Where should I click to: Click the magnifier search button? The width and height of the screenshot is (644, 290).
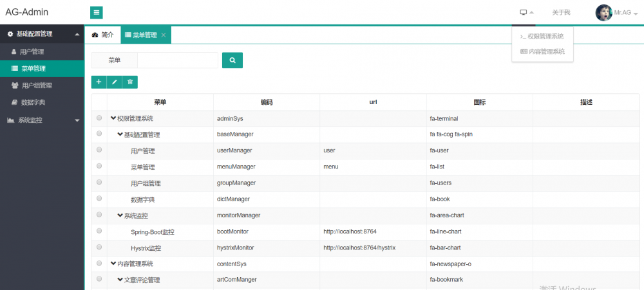232,60
